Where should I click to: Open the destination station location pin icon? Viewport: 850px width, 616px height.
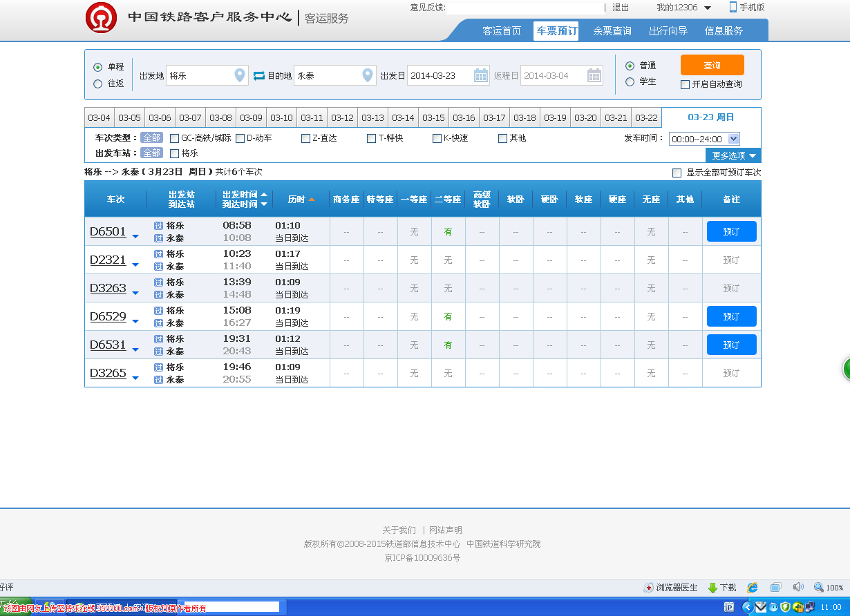click(x=368, y=75)
